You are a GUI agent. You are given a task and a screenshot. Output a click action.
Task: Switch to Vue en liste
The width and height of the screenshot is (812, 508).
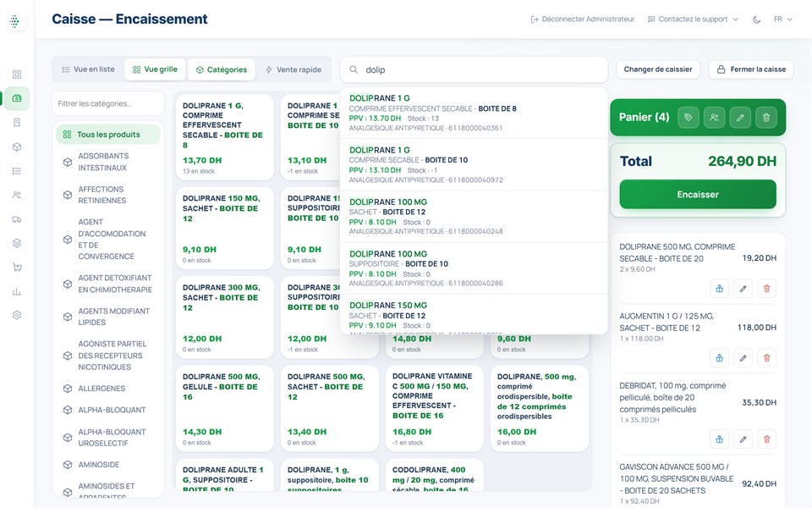pos(88,69)
